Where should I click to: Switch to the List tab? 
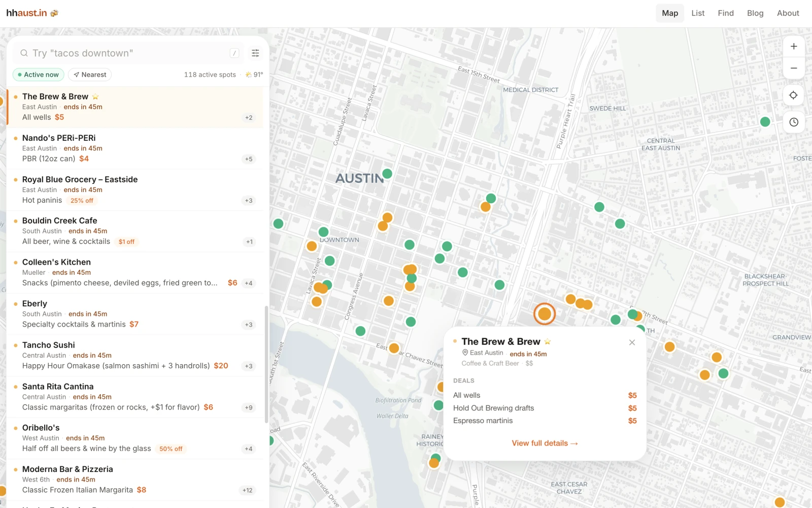[x=698, y=13]
